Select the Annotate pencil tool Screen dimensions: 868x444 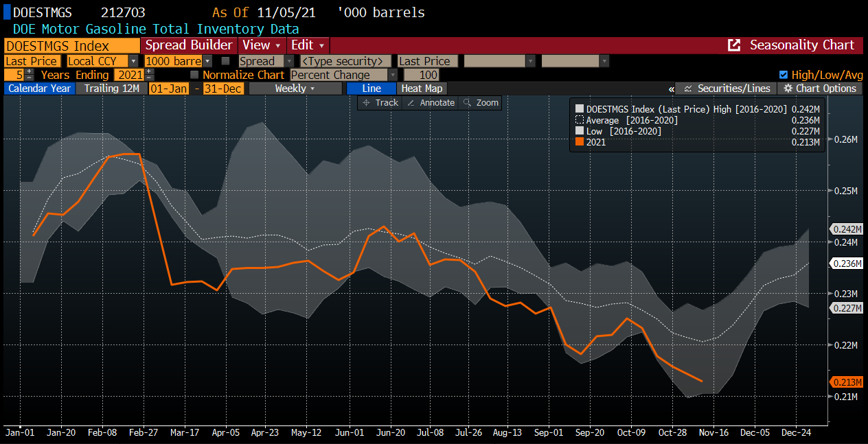tap(431, 102)
